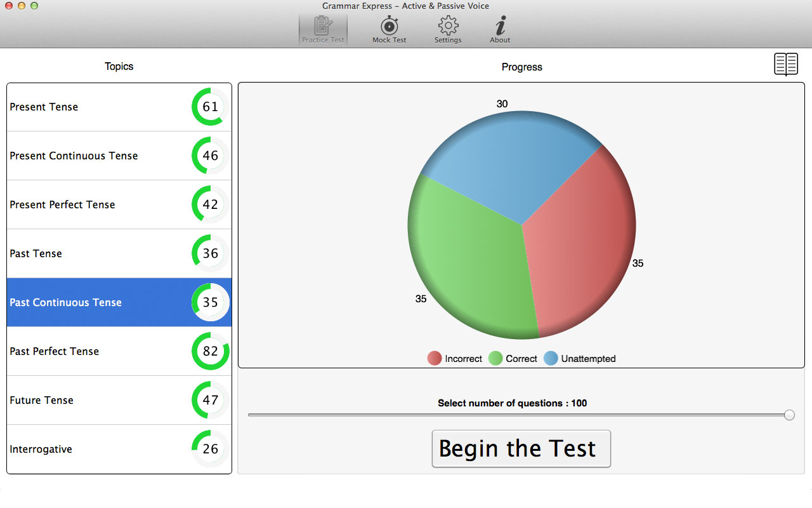Select the Present Perfect Tense topic

pyautogui.click(x=62, y=204)
